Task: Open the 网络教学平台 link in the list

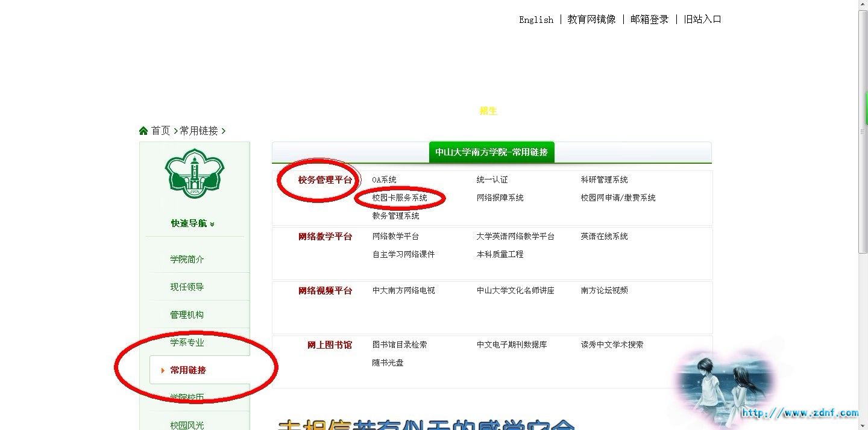Action: 395,236
